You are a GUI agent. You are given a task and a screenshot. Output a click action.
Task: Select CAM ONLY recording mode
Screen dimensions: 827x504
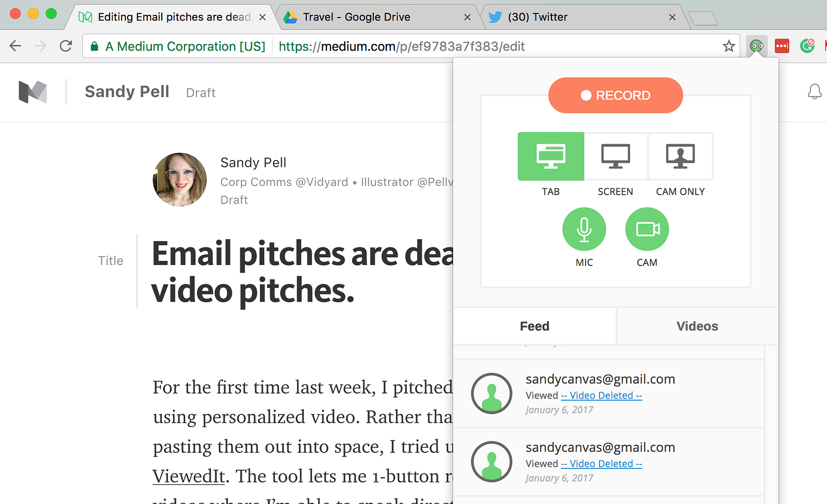680,156
